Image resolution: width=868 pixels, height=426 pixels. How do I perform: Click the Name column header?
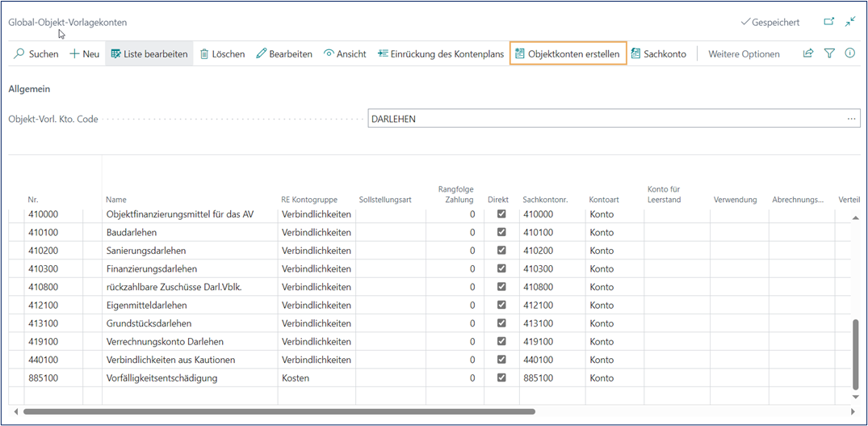116,200
